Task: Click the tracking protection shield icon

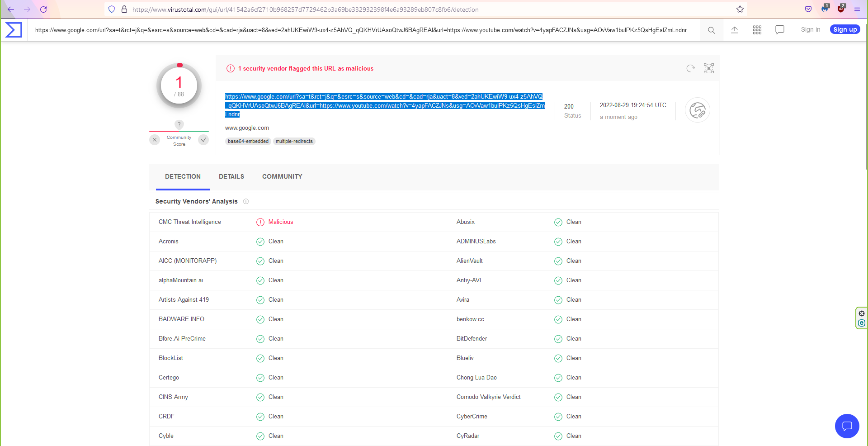Action: 112,9
